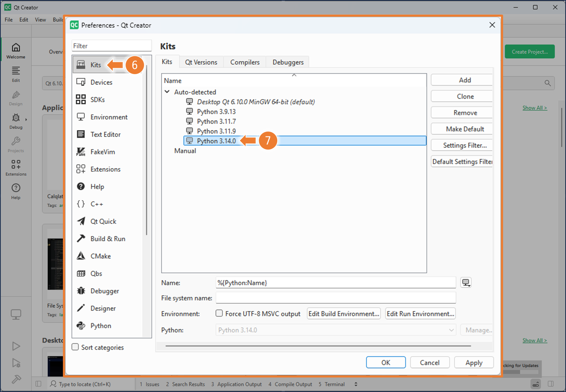Select the Python 3.9.13 kit

[216, 112]
